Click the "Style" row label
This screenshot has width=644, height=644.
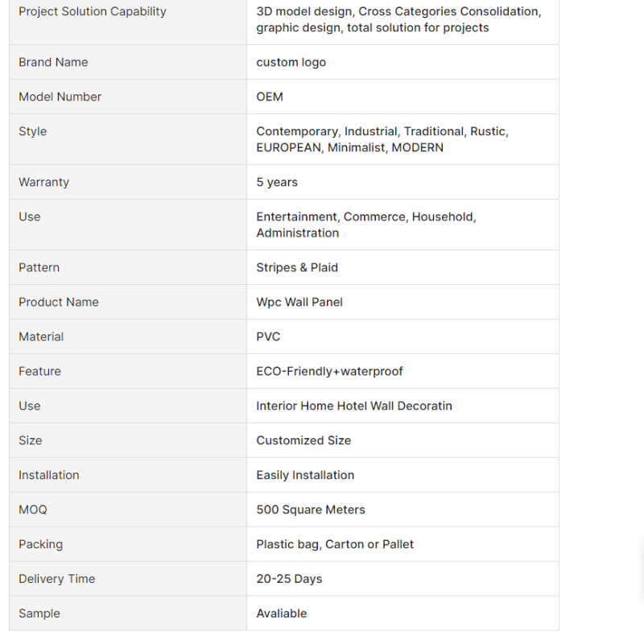(32, 131)
